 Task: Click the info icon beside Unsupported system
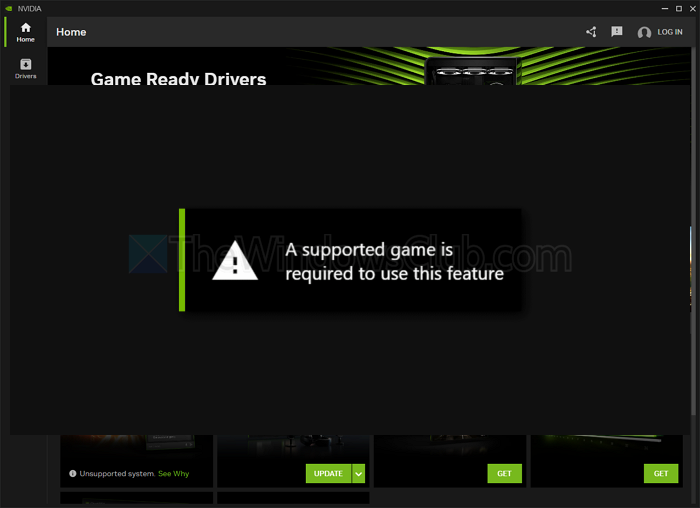73,473
